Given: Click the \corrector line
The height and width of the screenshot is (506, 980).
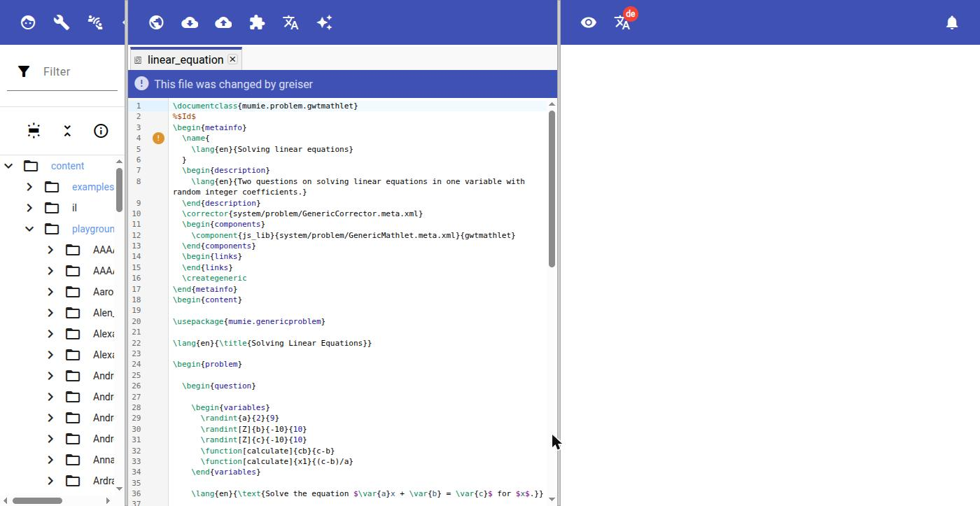Looking at the screenshot, I should 302,213.
